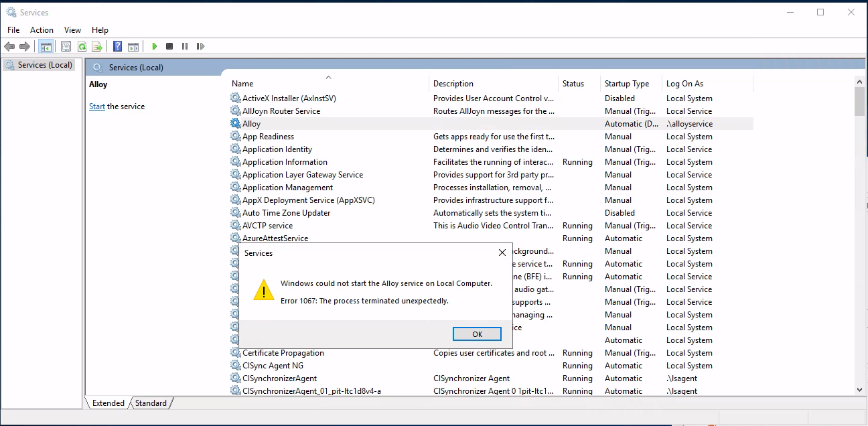Pause the service with the pause icon
The image size is (868, 426).
click(185, 46)
